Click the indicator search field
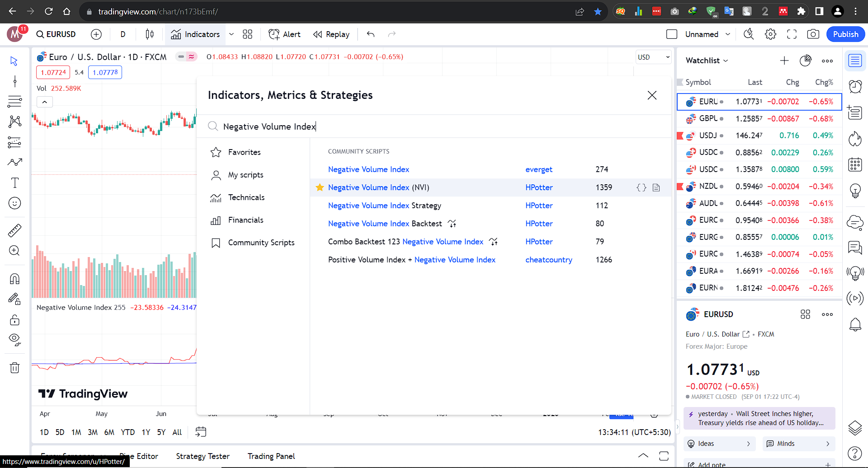The width and height of the screenshot is (868, 468). tap(434, 126)
